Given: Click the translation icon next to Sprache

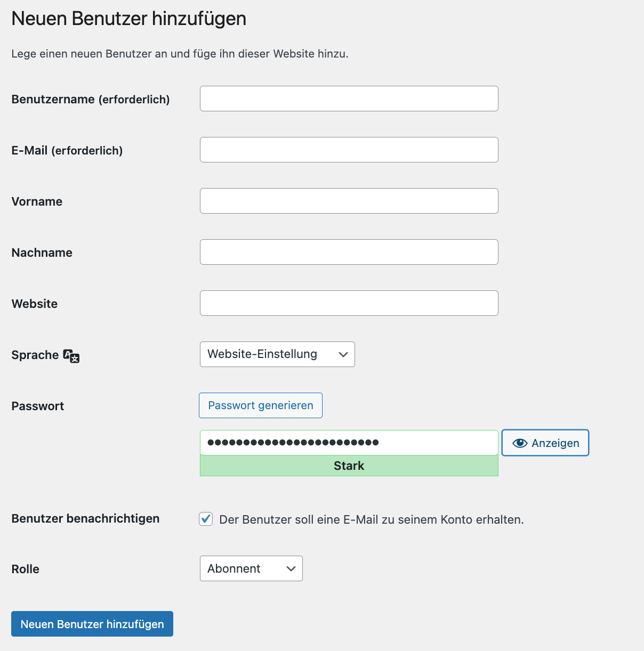Looking at the screenshot, I should (71, 356).
